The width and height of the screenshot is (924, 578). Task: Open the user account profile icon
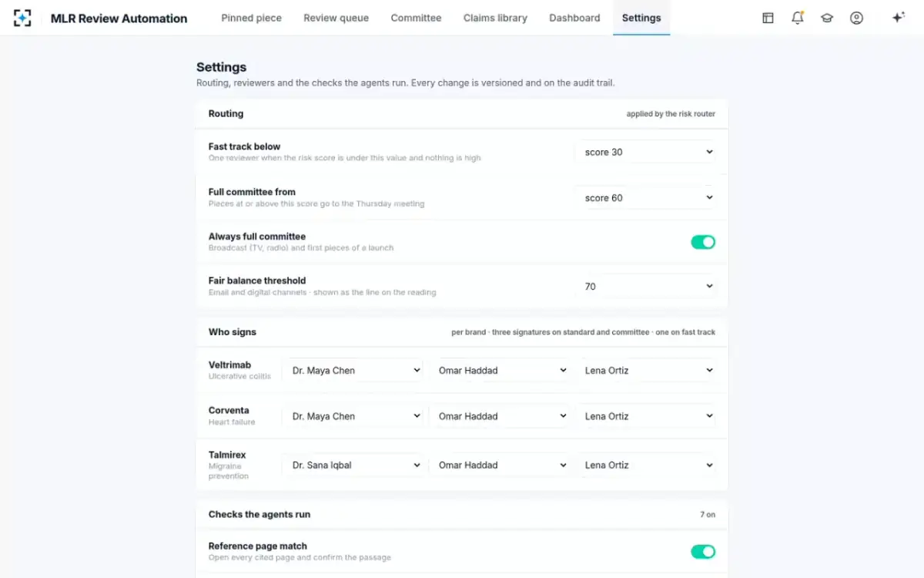[856, 18]
